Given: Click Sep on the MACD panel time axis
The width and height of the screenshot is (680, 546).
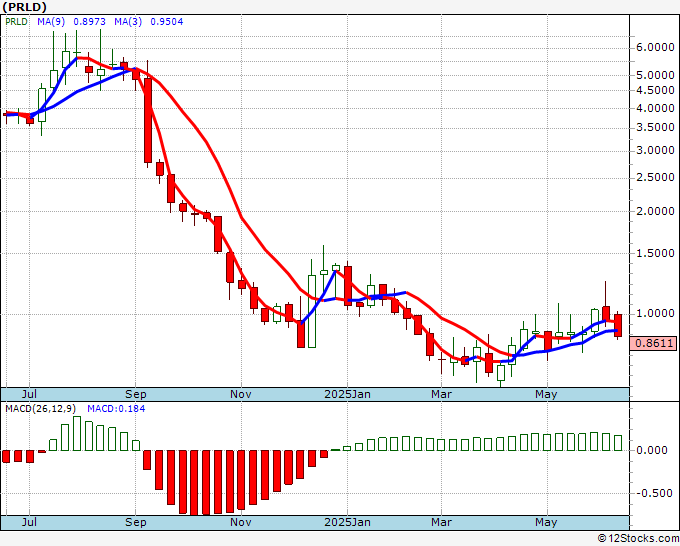Looking at the screenshot, I should point(136,522).
